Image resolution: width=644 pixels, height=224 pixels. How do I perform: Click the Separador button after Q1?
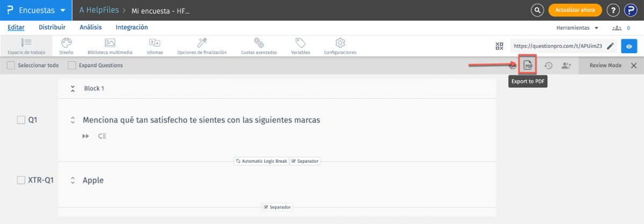[x=305, y=161]
